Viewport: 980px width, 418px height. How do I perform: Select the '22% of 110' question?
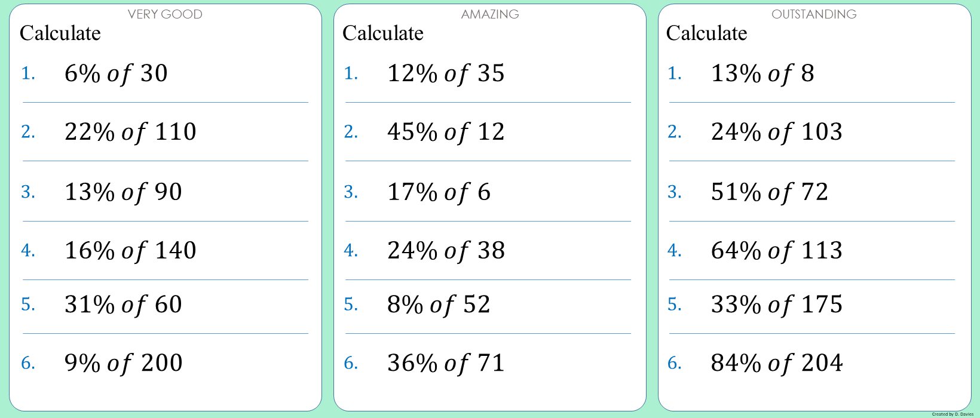click(x=130, y=132)
